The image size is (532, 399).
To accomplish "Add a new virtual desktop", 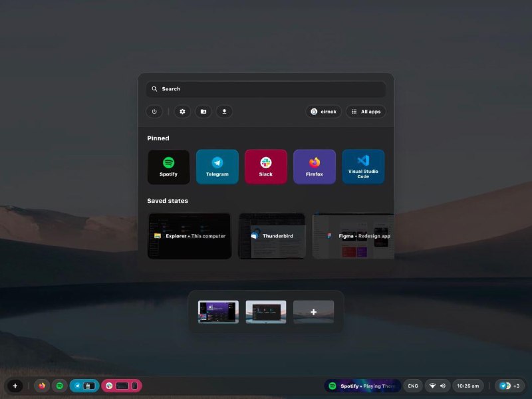I will 313,312.
